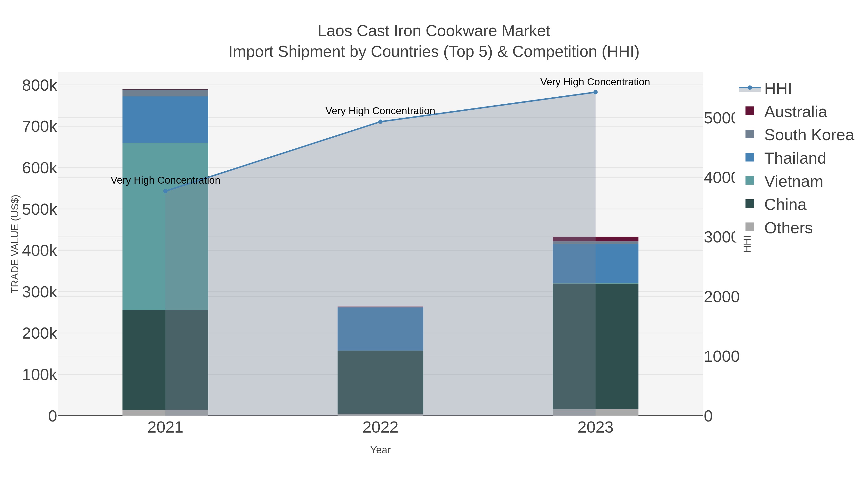Select the 2021 Vietnam bar segment
The image size is (868, 488).
click(165, 226)
